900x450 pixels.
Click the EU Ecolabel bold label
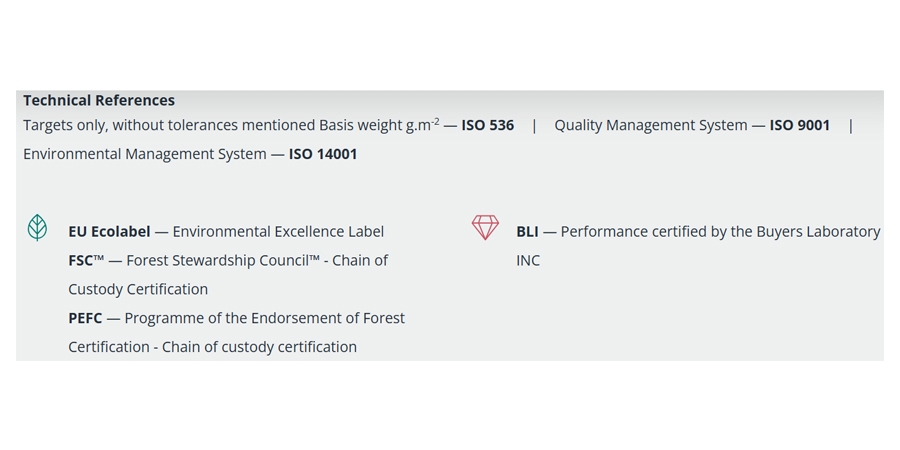point(109,231)
